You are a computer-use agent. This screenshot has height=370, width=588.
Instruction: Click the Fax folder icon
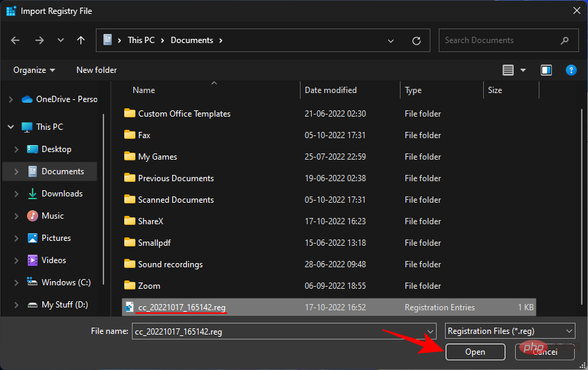click(129, 135)
